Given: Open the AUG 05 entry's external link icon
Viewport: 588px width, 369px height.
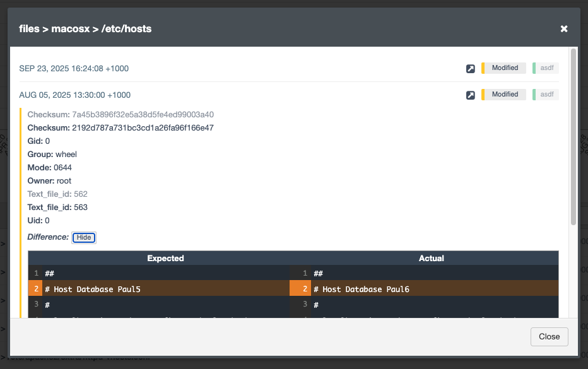Looking at the screenshot, I should (x=470, y=95).
